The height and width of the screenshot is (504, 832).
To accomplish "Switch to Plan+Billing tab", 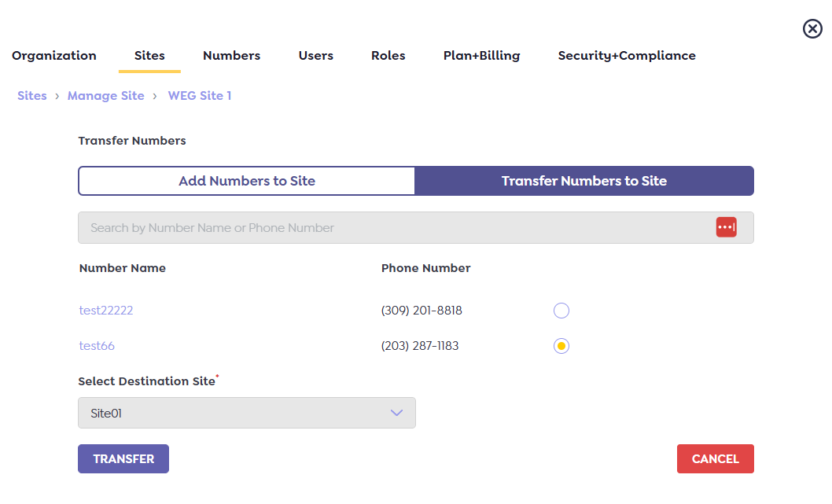I will tap(481, 56).
